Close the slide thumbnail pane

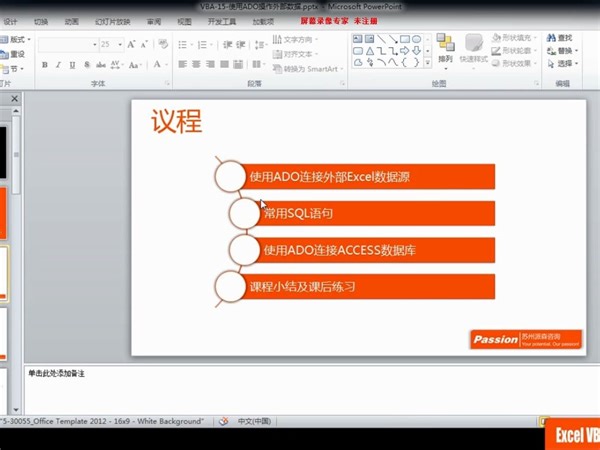tap(15, 99)
